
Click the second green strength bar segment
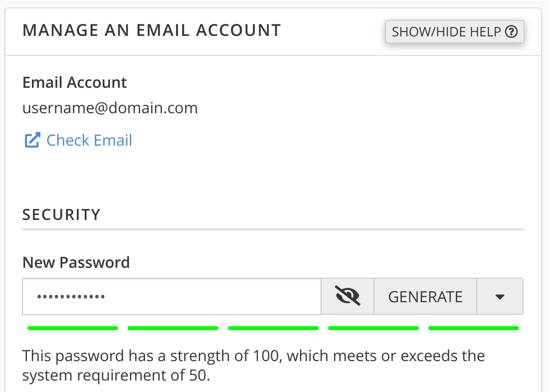(173, 328)
